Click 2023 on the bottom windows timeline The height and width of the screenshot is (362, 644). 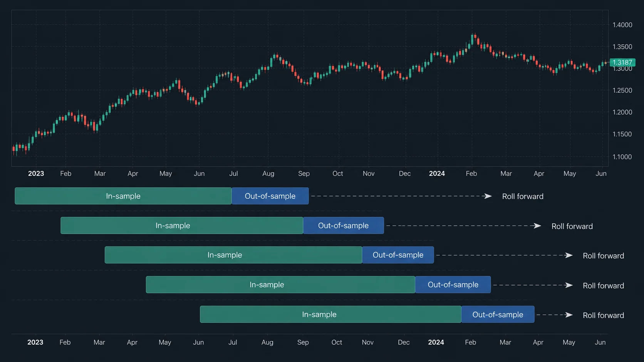tap(35, 342)
